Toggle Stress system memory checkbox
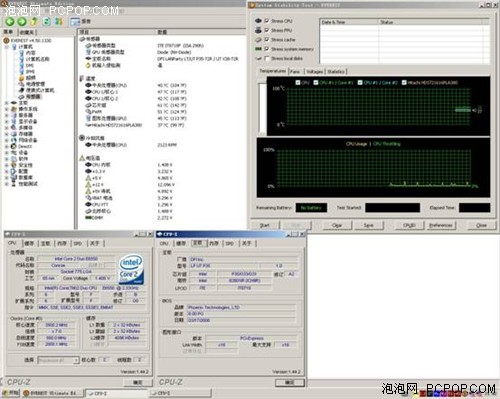 267,49
